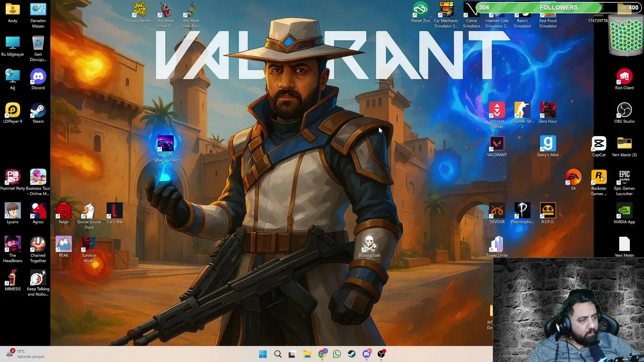Select the Survivor World shortcut
Image resolution: width=644 pixels, height=362 pixels.
(89, 250)
